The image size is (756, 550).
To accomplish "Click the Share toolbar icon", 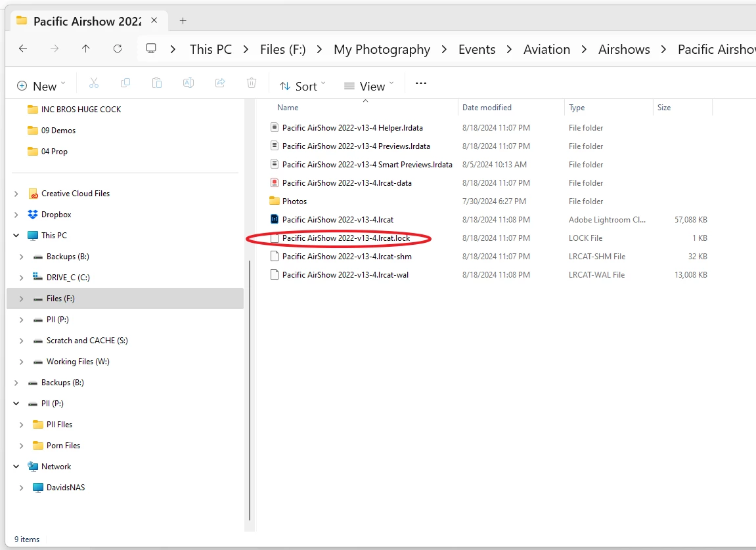I will (220, 83).
